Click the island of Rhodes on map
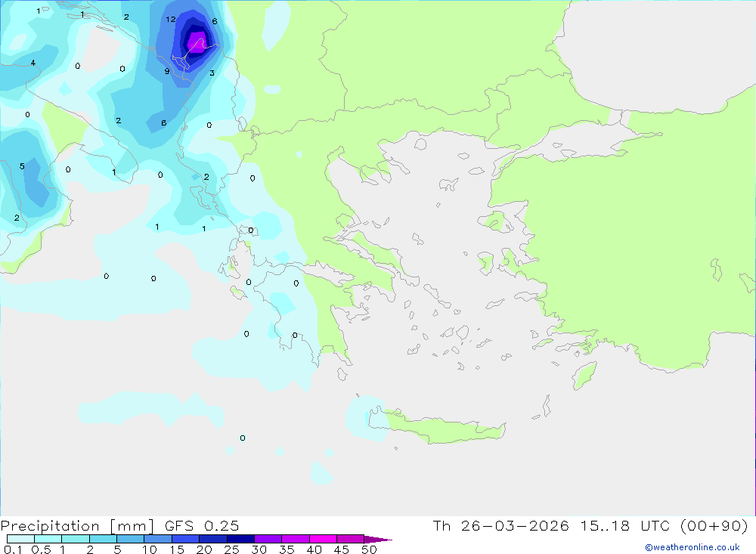Viewport: 756px width, 554px height. 584,376
